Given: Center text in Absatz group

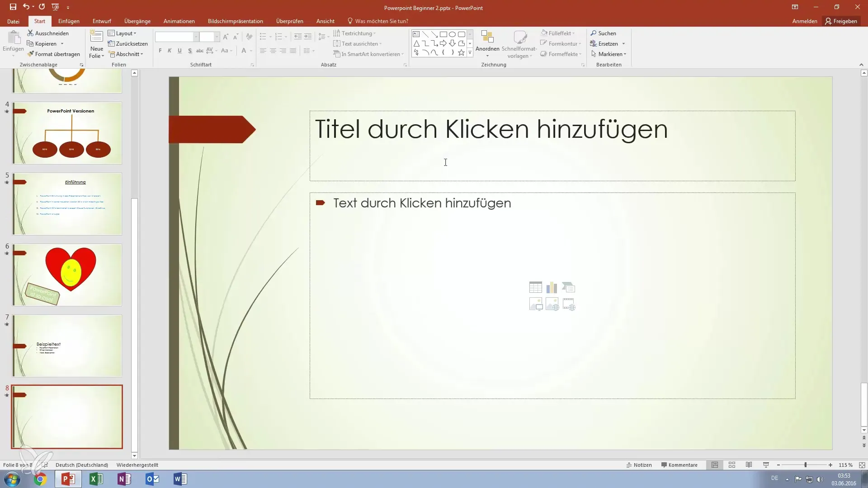Looking at the screenshot, I should click(x=273, y=51).
